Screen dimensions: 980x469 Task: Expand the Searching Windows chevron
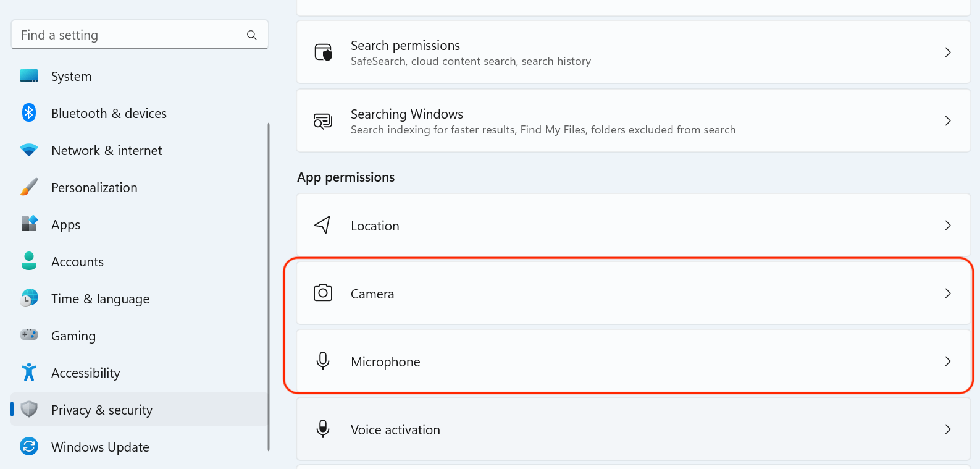(x=948, y=121)
